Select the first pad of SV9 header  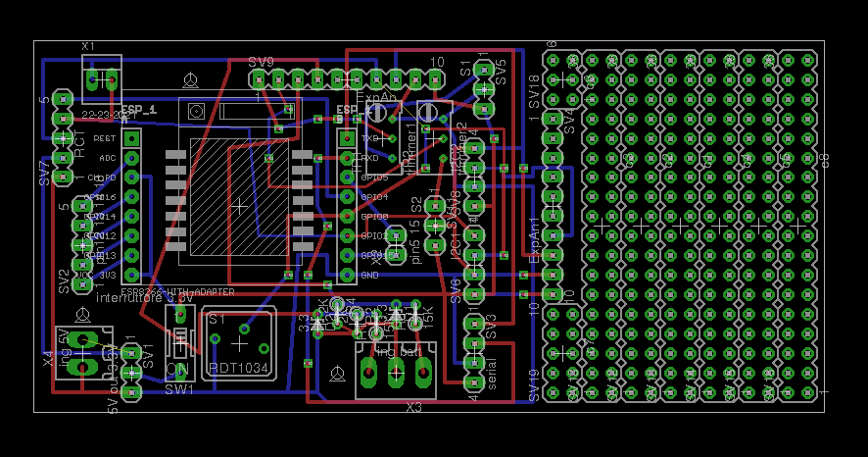(x=259, y=79)
